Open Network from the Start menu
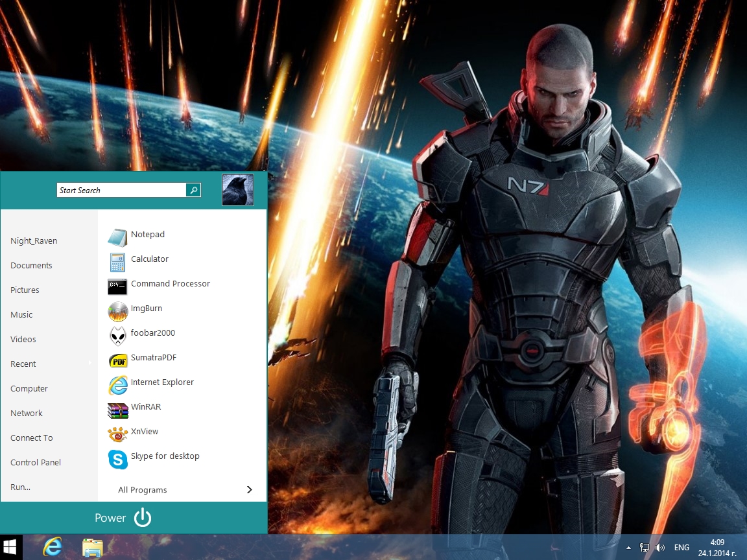This screenshot has width=747, height=560. [27, 414]
